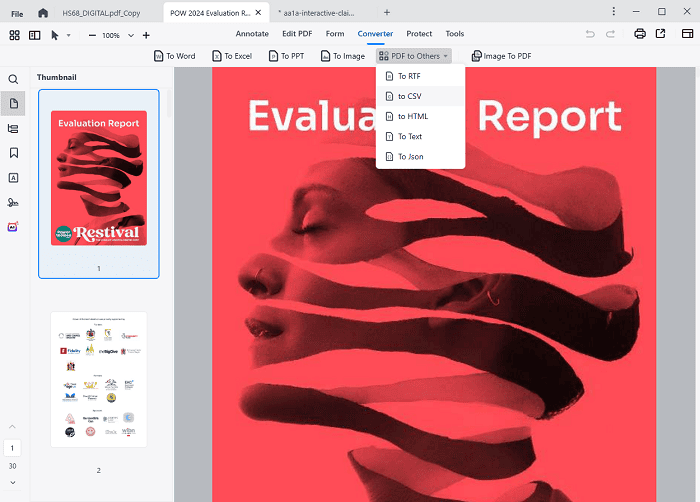Print the document using printer icon
Viewport: 700px width, 502px height.
pyautogui.click(x=639, y=34)
